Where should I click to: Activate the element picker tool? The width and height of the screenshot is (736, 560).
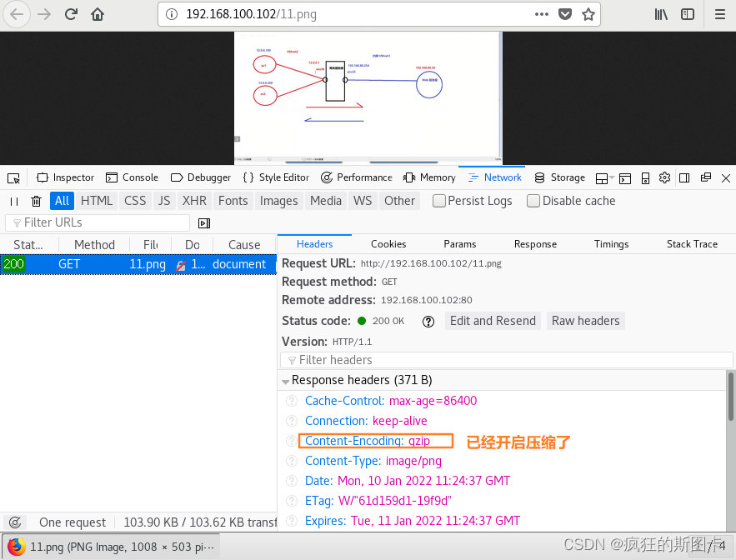pyautogui.click(x=13, y=177)
